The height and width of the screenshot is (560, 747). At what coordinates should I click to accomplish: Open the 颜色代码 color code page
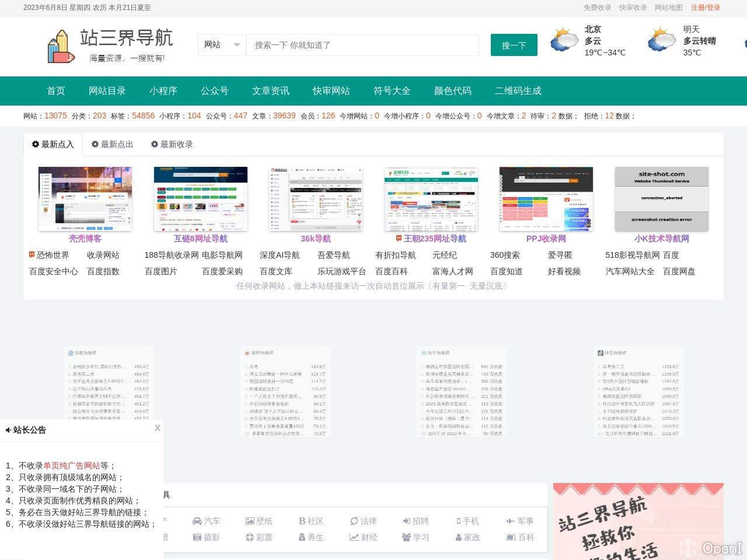[x=452, y=91]
